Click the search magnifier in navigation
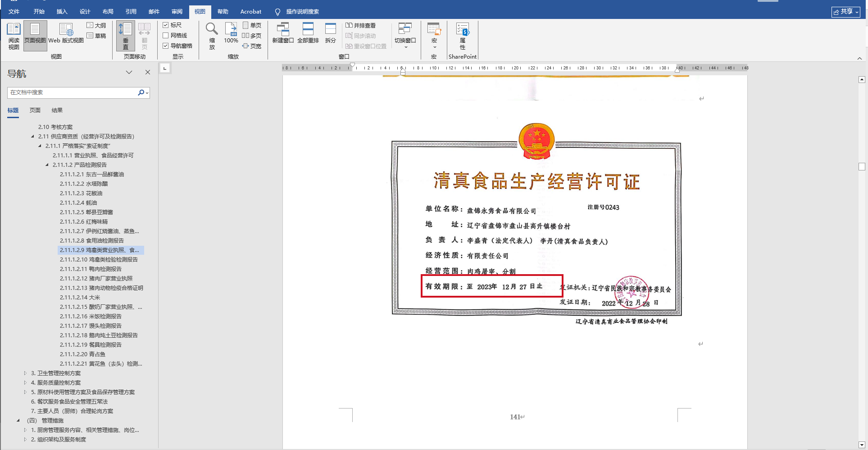The height and width of the screenshot is (450, 868). tap(141, 92)
